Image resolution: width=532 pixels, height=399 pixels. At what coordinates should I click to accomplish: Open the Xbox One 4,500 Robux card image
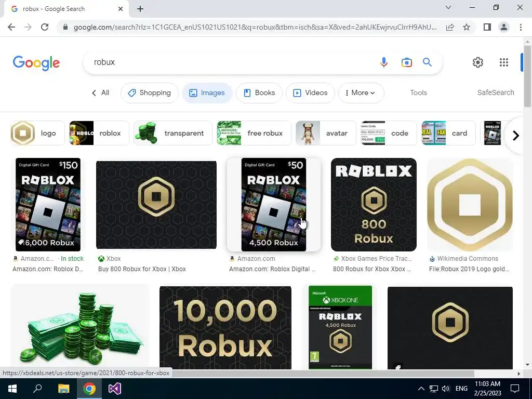[340, 327]
